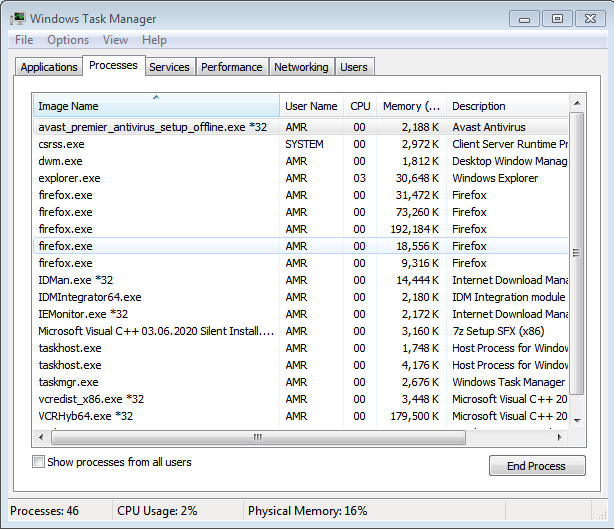Select taskhost.exe using 1,748 K memory
Viewport: 614px width, 529px height.
301,348
